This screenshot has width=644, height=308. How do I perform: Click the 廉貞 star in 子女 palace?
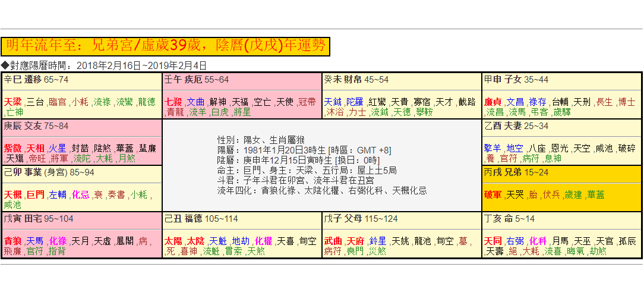(x=493, y=102)
